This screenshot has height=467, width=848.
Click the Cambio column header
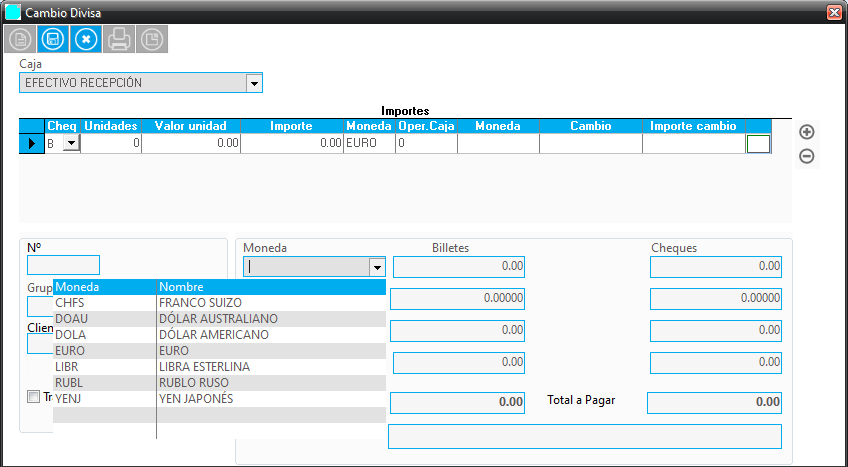(591, 126)
